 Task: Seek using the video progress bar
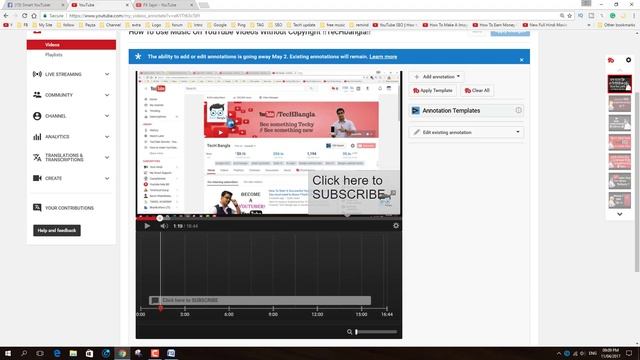point(269,218)
